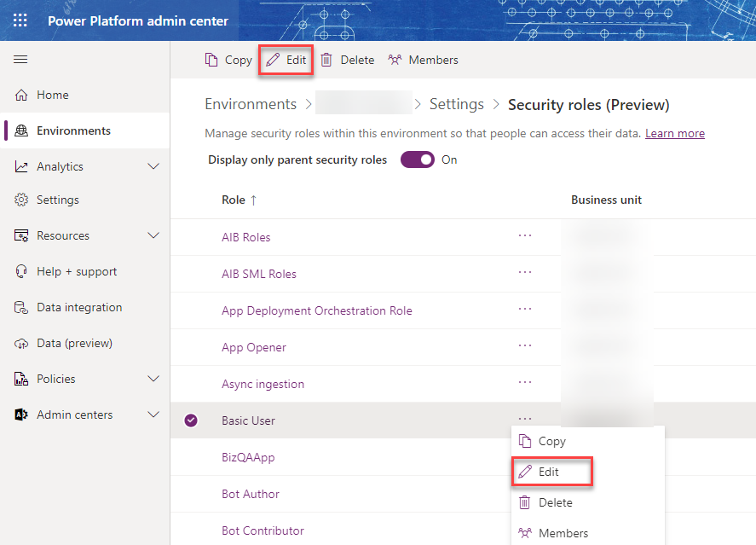Open the Learn more link

[674, 134]
